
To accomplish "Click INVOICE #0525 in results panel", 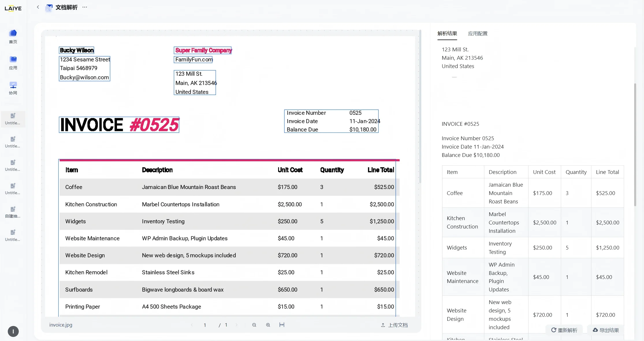I will point(460,124).
